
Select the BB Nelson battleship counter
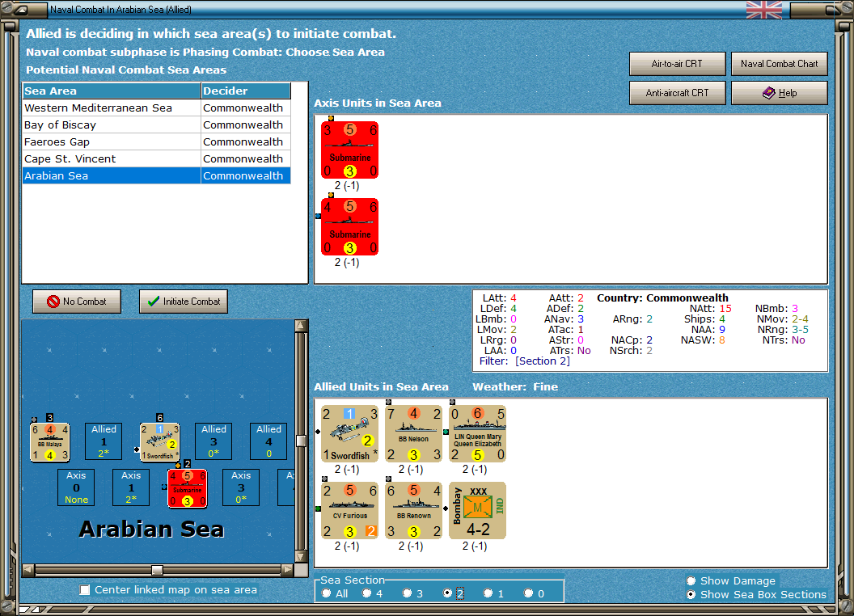point(413,433)
